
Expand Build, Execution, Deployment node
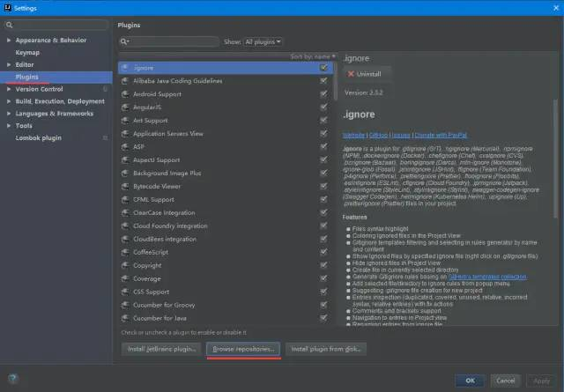[x=9, y=101]
